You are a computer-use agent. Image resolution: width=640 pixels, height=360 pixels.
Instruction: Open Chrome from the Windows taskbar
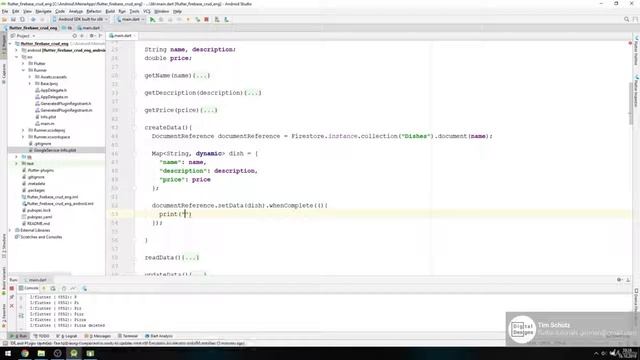click(x=25, y=353)
